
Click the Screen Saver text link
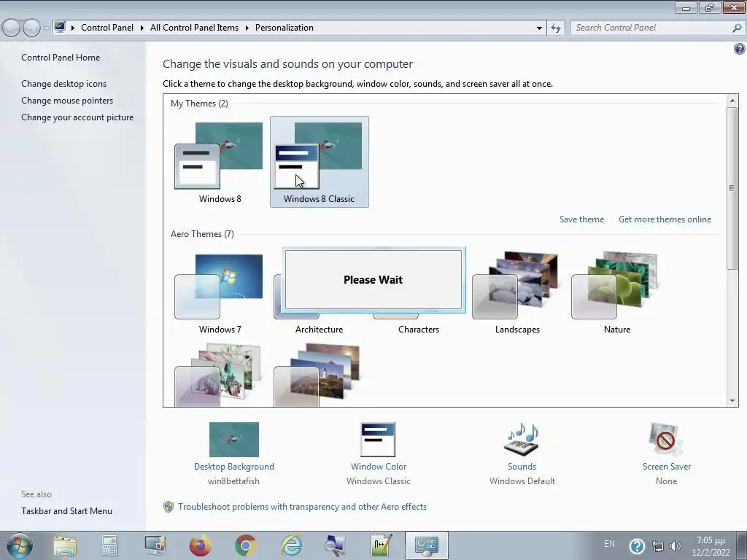click(x=667, y=467)
